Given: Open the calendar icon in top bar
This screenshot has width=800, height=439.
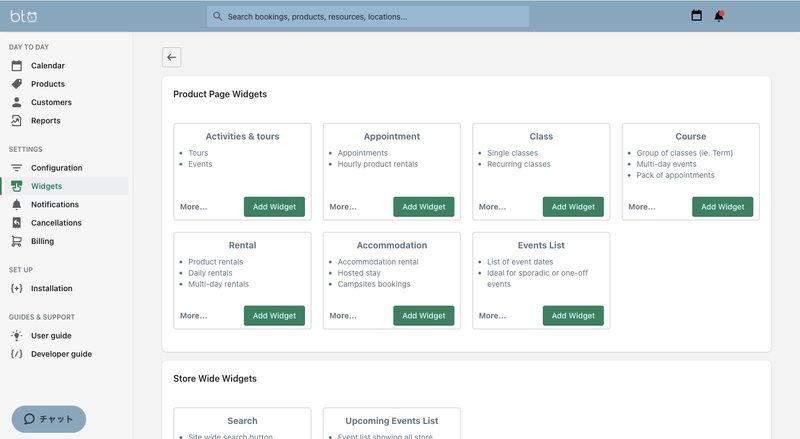Looking at the screenshot, I should pyautogui.click(x=696, y=16).
